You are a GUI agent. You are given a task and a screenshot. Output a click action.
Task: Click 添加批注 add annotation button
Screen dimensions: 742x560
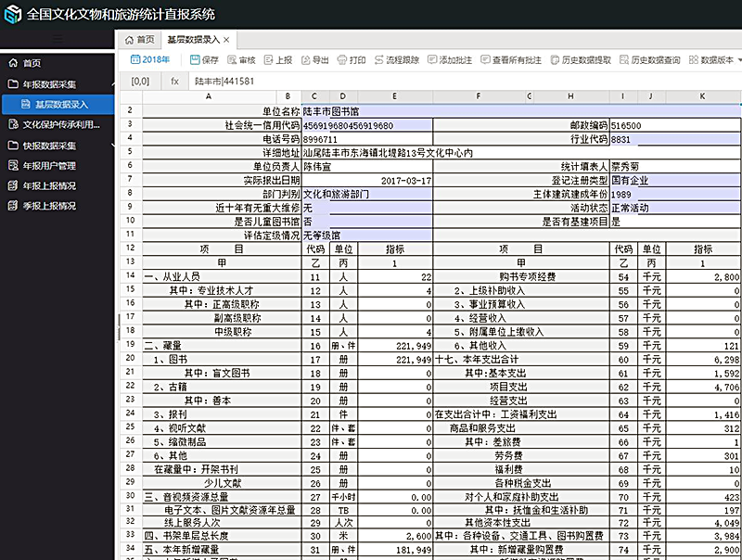(450, 59)
